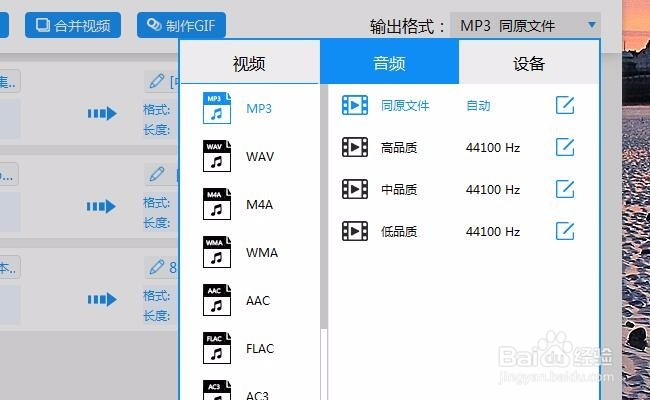Edit the 同原文件 preset settings
The height and width of the screenshot is (400, 650).
(565, 105)
